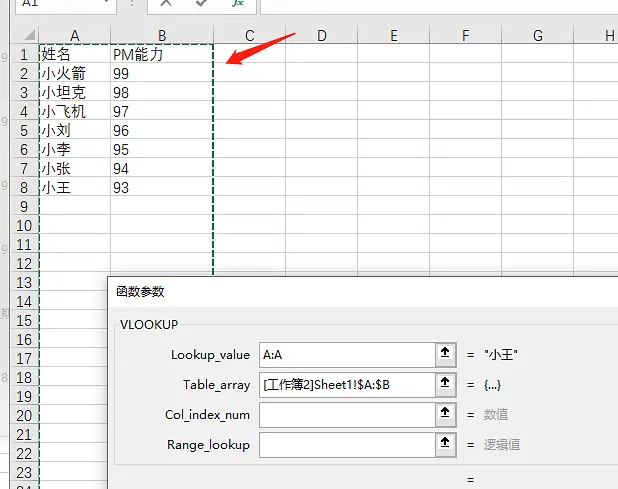Click cell containing 小坦克
The image size is (618, 489).
75,92
